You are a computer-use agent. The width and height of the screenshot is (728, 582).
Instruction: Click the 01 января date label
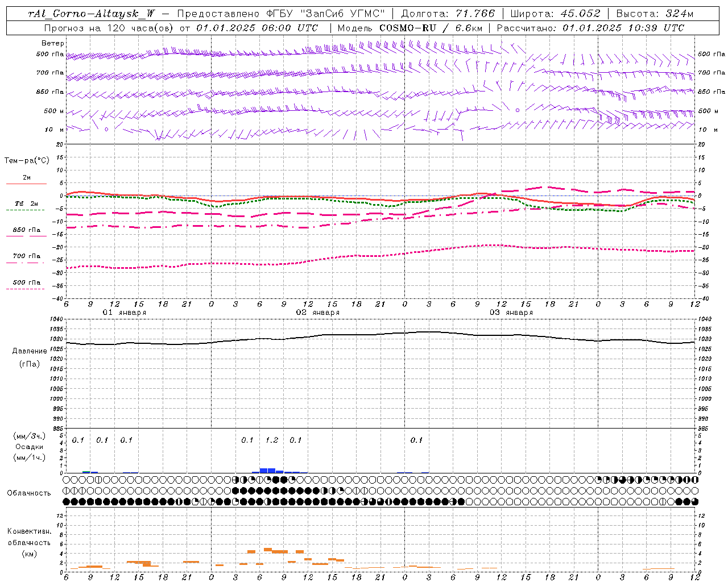click(124, 313)
